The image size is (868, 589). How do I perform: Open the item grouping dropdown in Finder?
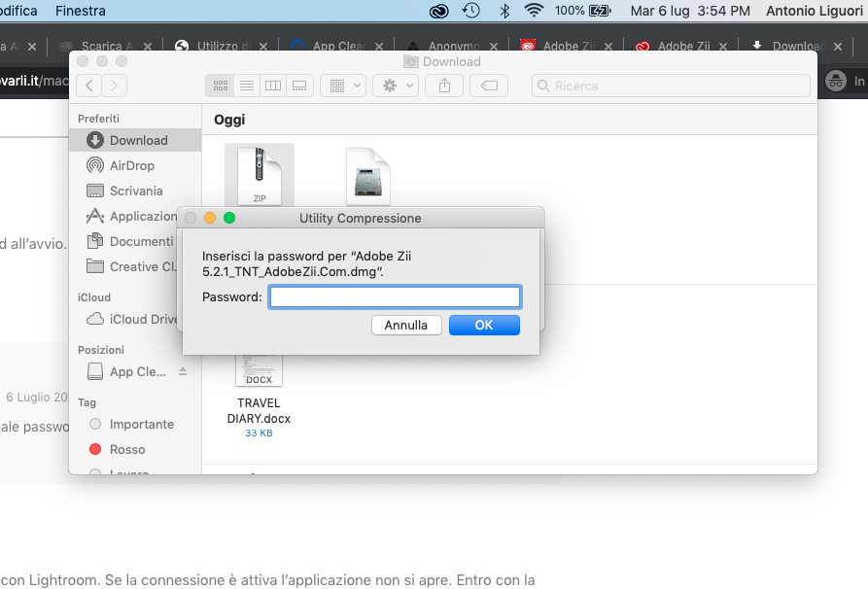point(343,86)
